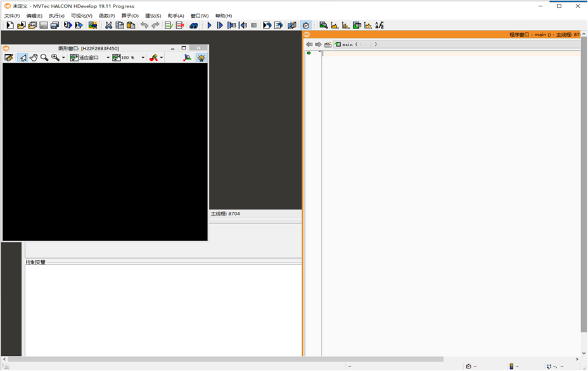Select the magnifier tool in graphics window

[44, 58]
